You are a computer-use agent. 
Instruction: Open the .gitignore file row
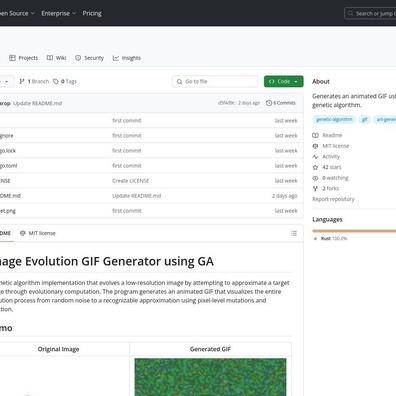[152, 136]
